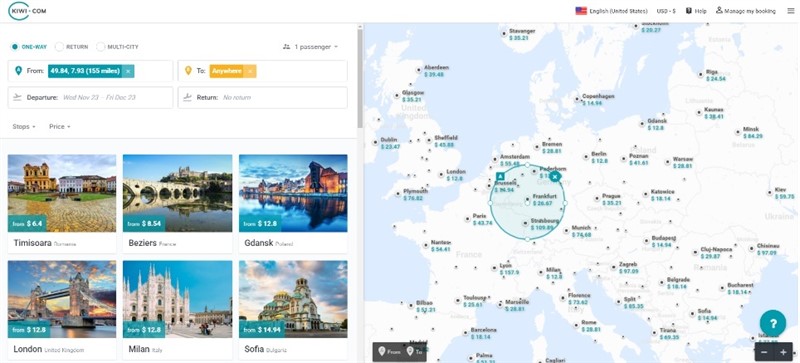The height and width of the screenshot is (363, 800).
Task: Select the Multi-city trip option
Action: click(117, 46)
